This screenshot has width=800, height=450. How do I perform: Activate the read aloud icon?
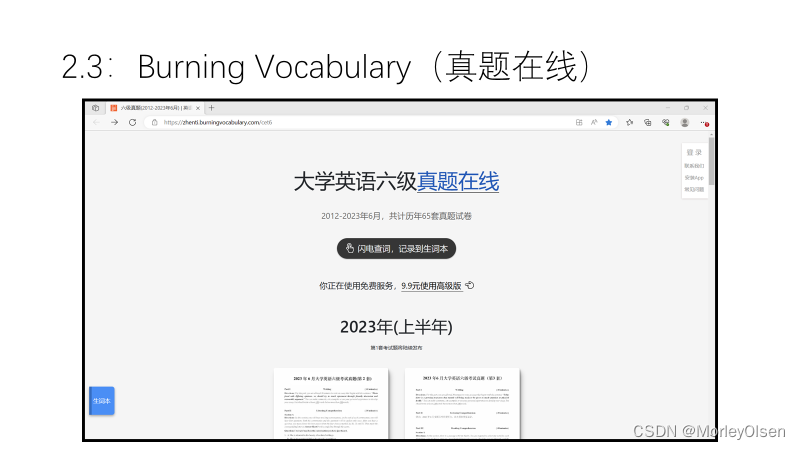click(594, 122)
